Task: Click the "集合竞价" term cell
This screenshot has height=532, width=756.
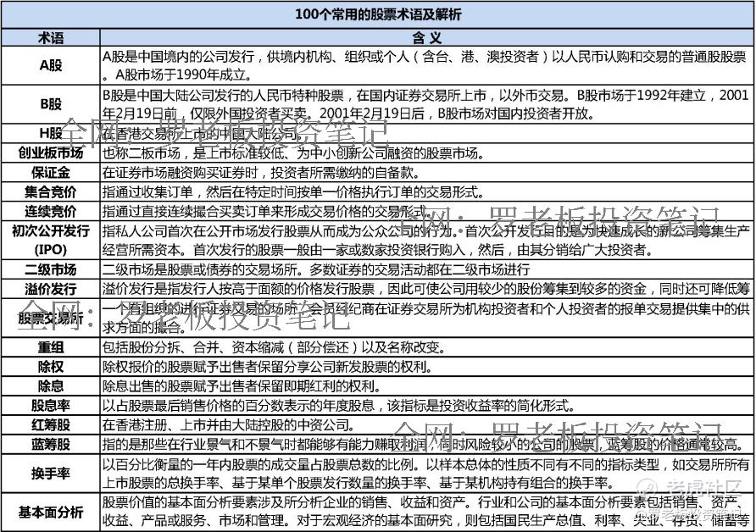Action: 51,191
